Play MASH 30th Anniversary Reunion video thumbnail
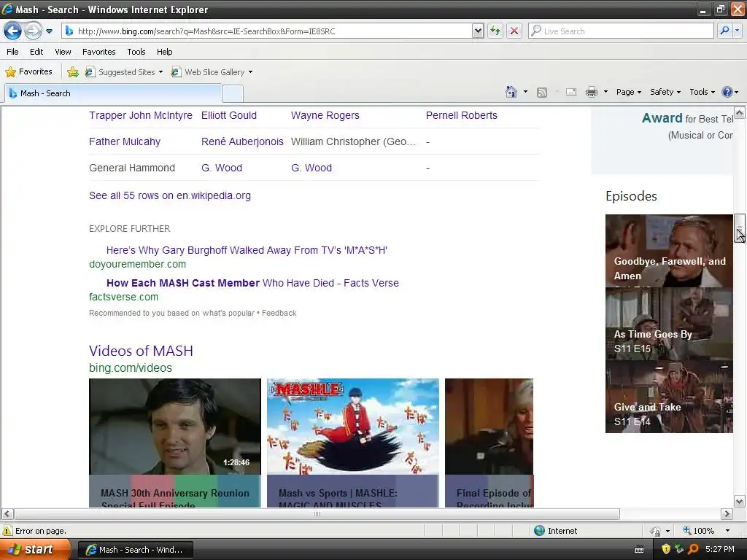 click(175, 426)
